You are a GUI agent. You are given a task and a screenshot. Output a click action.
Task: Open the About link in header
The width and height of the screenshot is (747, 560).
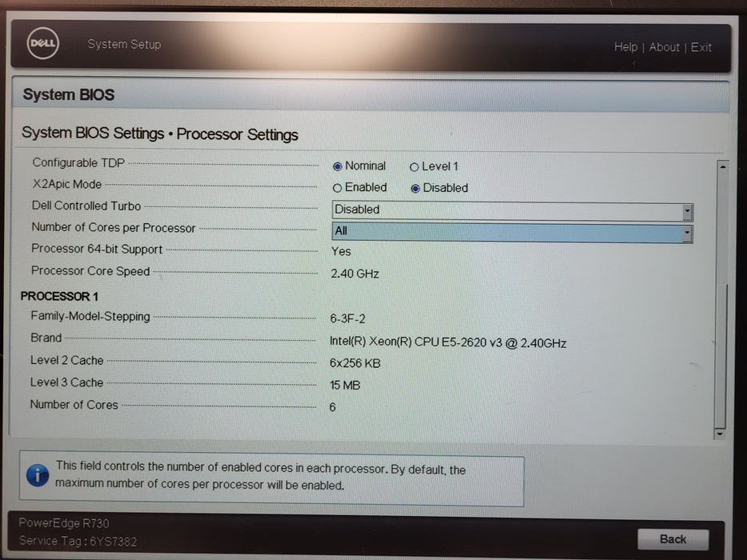[x=664, y=47]
